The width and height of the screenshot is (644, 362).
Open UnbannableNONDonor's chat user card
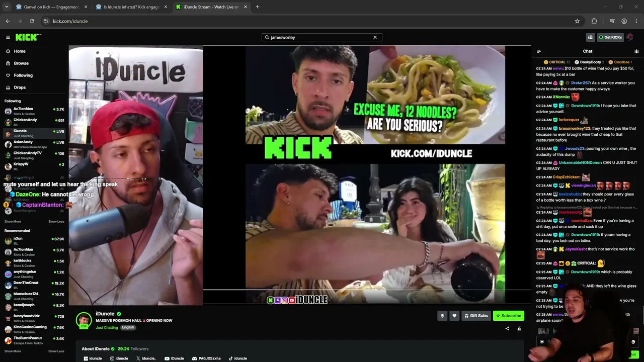coord(580,163)
